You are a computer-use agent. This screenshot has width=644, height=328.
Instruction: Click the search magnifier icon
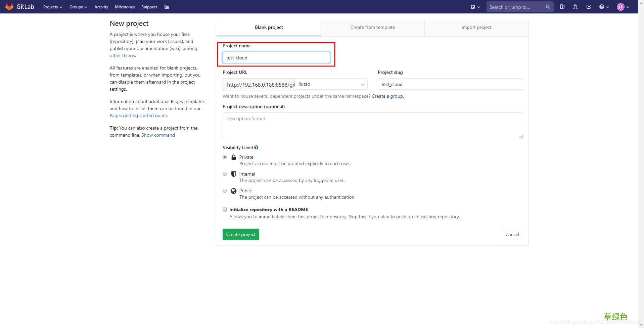click(548, 7)
